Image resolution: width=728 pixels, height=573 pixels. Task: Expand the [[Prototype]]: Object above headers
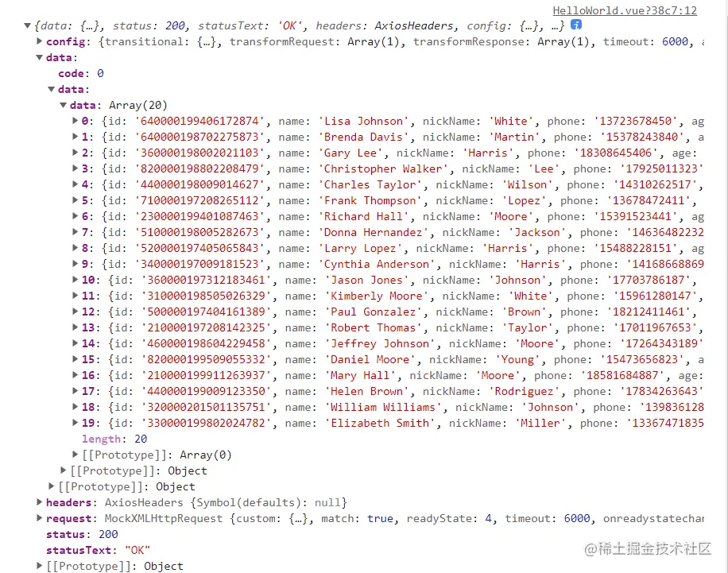point(52,486)
